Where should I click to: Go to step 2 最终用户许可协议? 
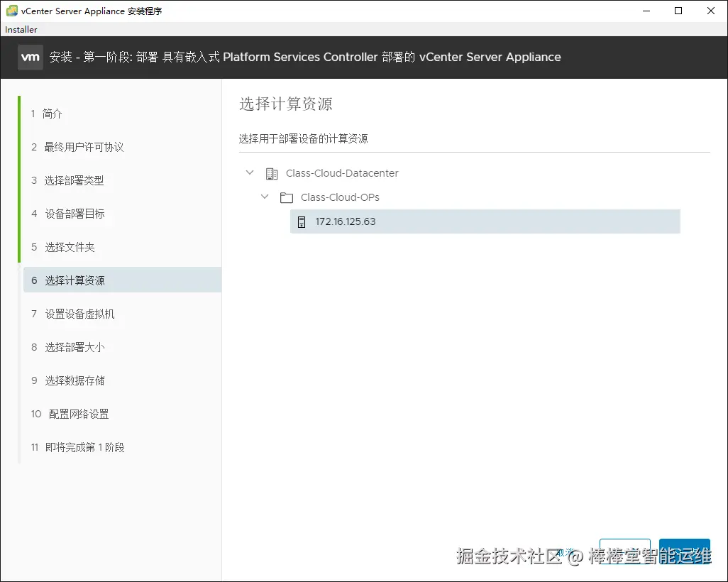[x=77, y=147]
